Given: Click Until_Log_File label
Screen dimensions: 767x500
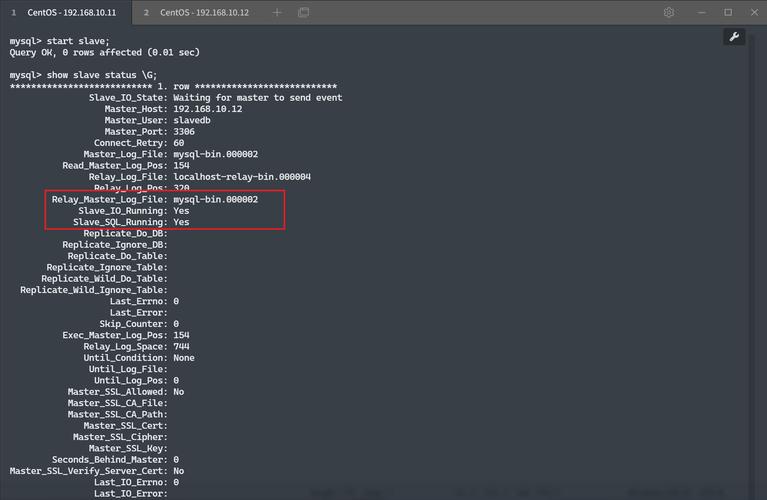Looking at the screenshot, I should pyautogui.click(x=128, y=369).
